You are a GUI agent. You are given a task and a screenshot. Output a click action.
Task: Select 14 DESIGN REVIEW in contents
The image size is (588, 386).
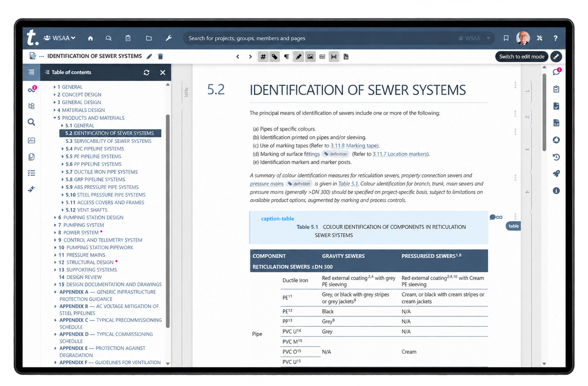coord(80,277)
